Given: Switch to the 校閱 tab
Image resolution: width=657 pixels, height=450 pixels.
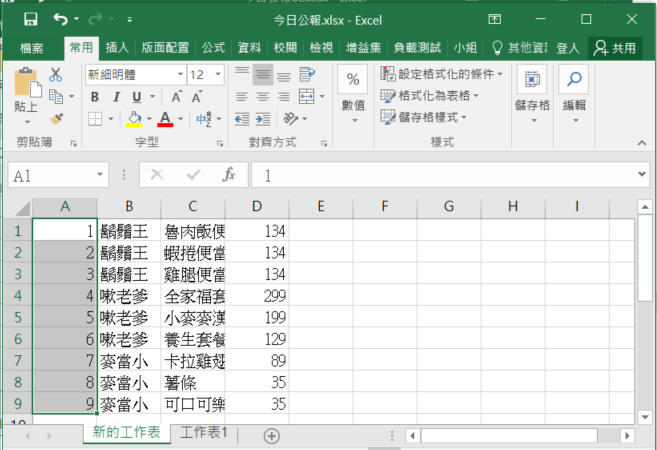Looking at the screenshot, I should (285, 47).
